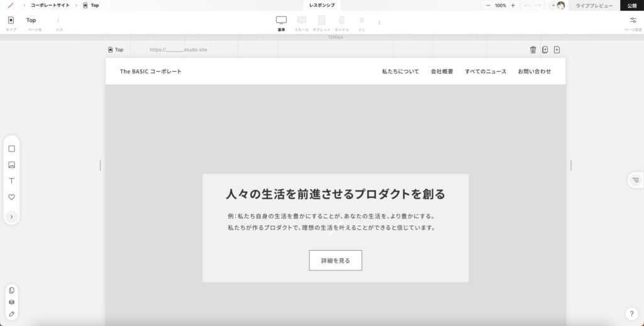Zoom out with the minus button
Image resolution: width=644 pixels, height=326 pixels.
pos(488,5)
